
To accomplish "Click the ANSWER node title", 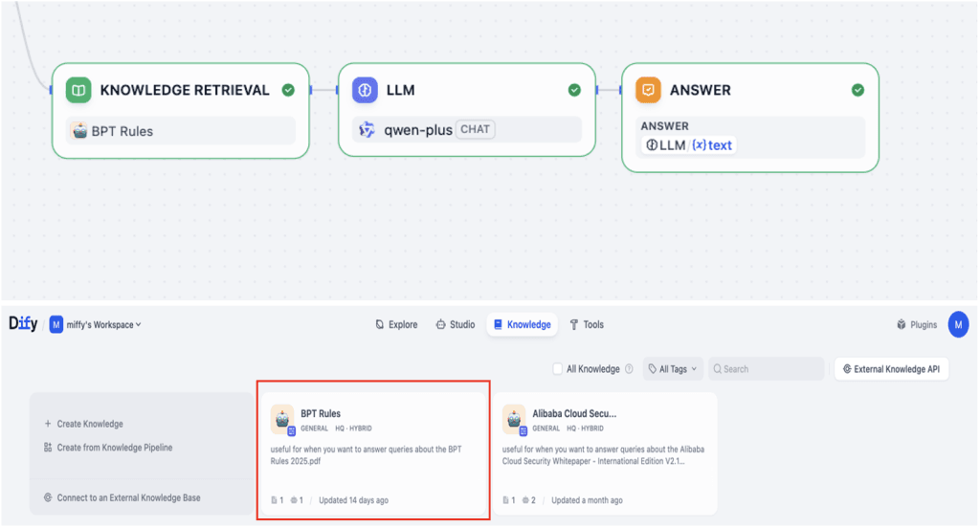I will click(700, 90).
